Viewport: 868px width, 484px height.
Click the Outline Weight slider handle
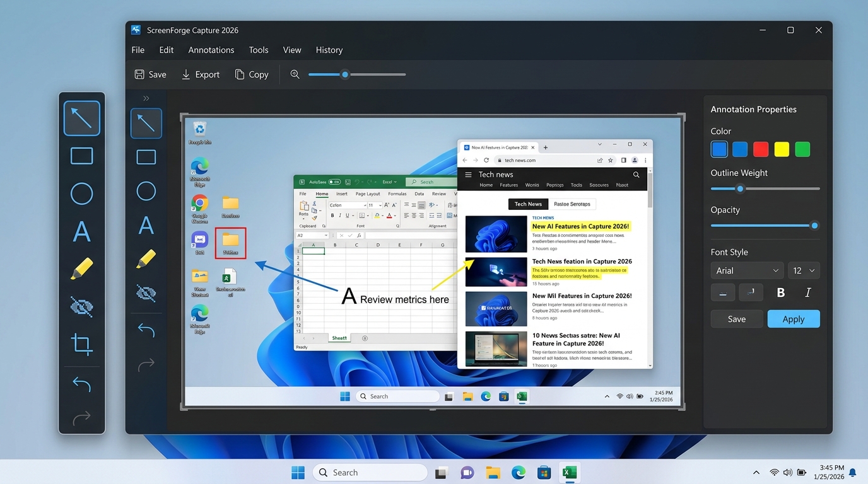tap(741, 188)
